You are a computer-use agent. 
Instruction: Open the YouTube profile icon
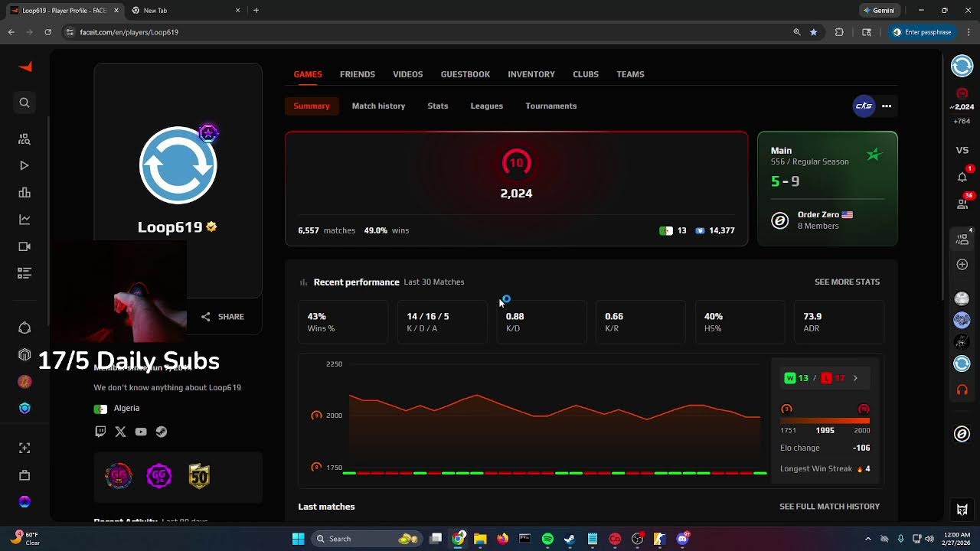141,432
